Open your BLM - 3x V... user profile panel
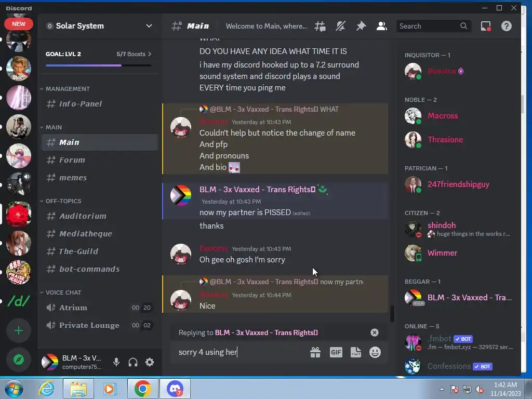 coord(73,362)
